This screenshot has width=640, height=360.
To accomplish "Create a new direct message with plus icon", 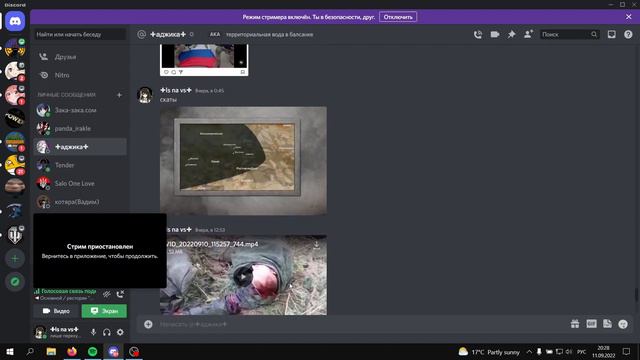I will tap(120, 95).
